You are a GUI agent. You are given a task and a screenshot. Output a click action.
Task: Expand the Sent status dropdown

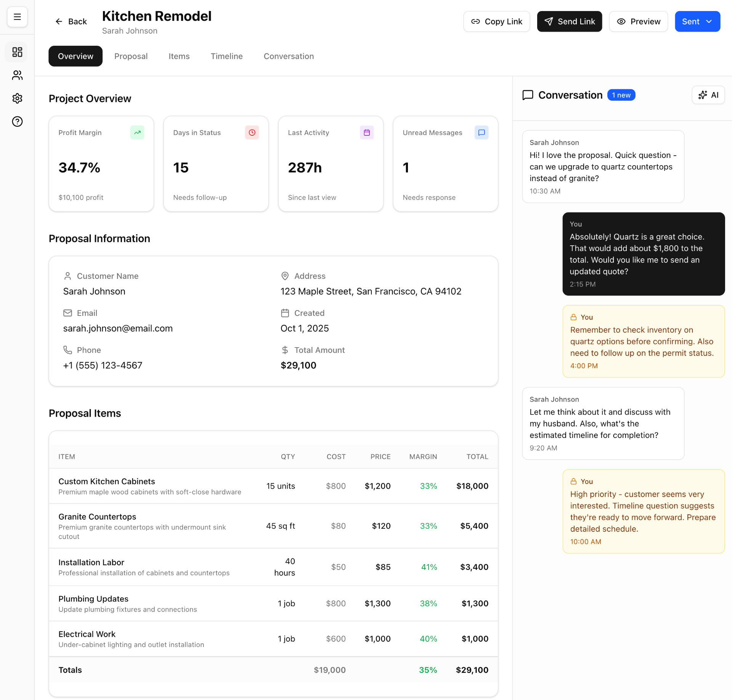[697, 21]
